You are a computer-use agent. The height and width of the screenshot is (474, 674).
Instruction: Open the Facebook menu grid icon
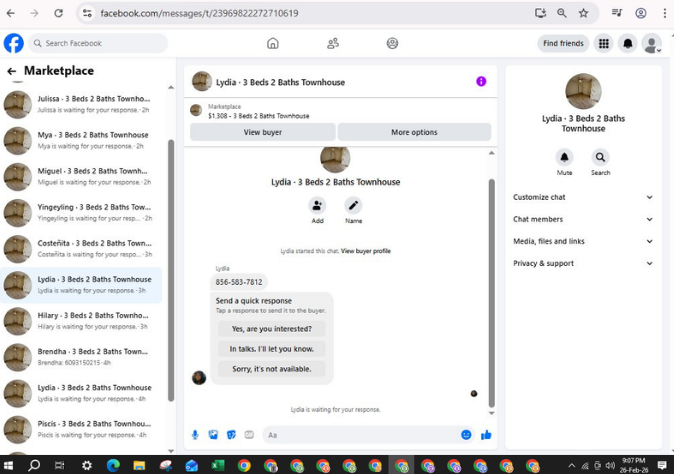(604, 43)
